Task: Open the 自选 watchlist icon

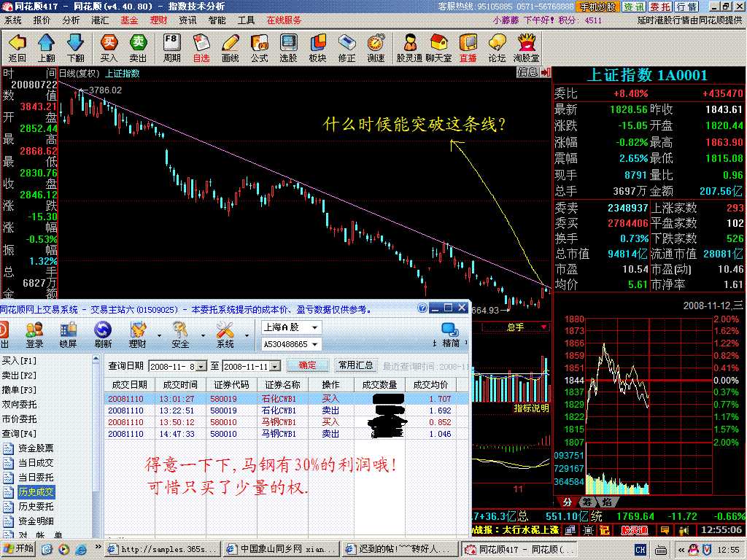Action: tap(201, 47)
